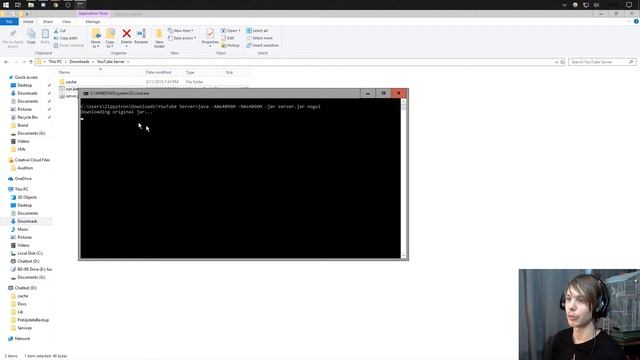Image resolution: width=640 pixels, height=360 pixels.
Task: Click the Paste icon in the ribbon
Action: click(45, 34)
